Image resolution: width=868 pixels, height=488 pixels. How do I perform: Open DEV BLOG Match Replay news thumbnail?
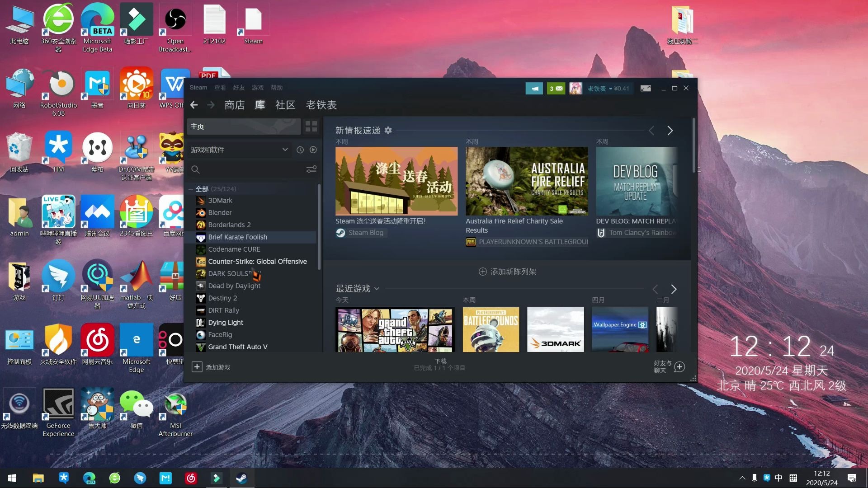637,181
